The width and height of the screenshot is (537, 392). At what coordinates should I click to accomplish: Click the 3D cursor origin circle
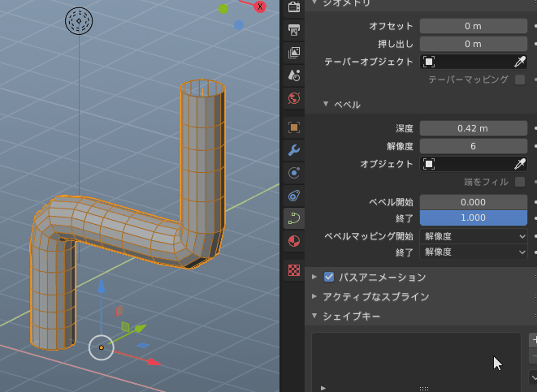pyautogui.click(x=101, y=347)
